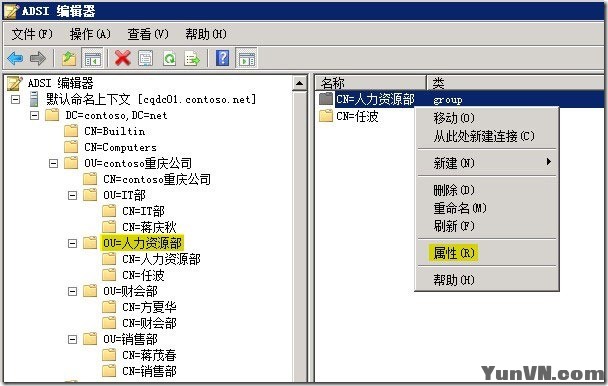
Task: Open the 文件(F) menu
Action: 32,34
